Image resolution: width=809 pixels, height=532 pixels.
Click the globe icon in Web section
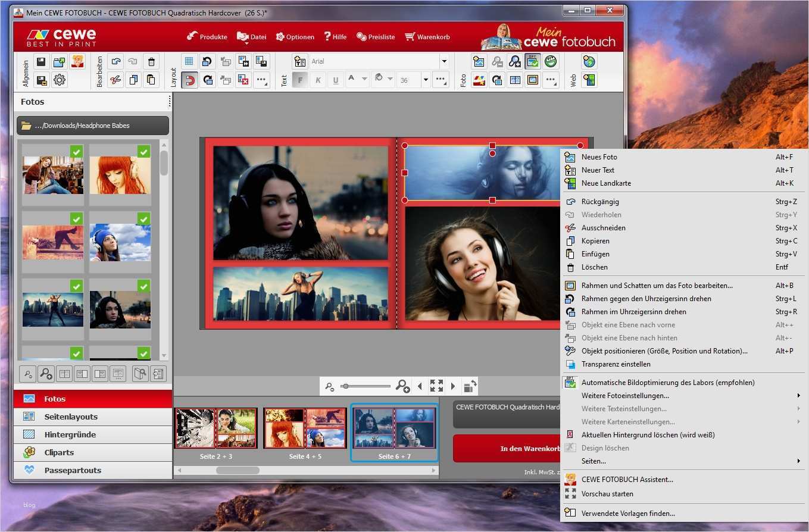pos(589,62)
